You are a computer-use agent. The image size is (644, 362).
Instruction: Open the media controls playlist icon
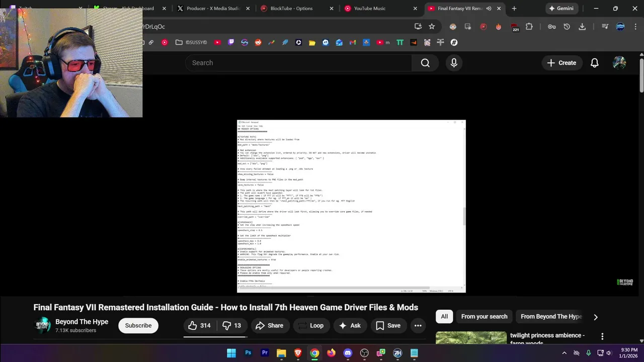(605, 27)
